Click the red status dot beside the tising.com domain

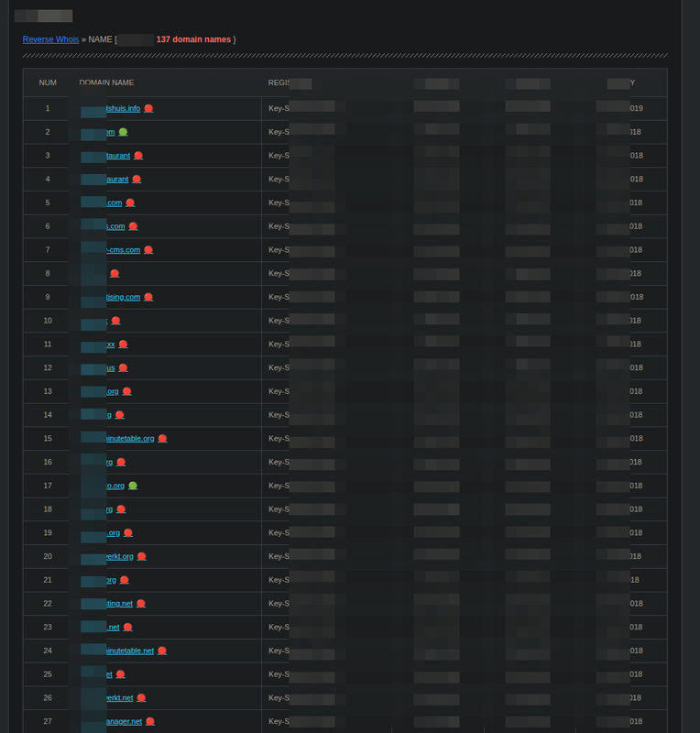(x=148, y=297)
